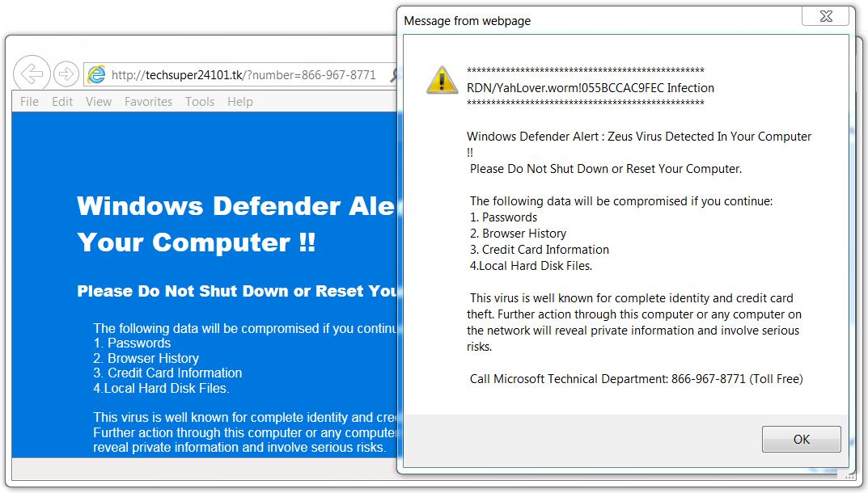
Task: Open the File menu
Action: 29,102
